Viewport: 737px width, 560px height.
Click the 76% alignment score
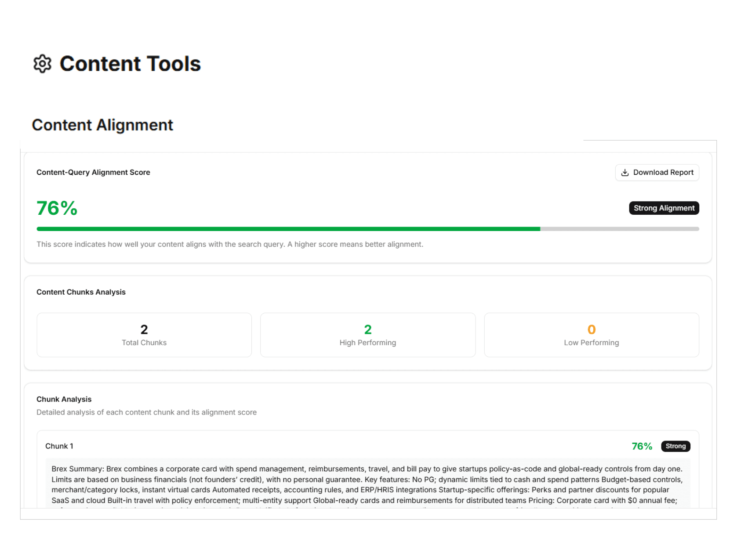tap(57, 208)
